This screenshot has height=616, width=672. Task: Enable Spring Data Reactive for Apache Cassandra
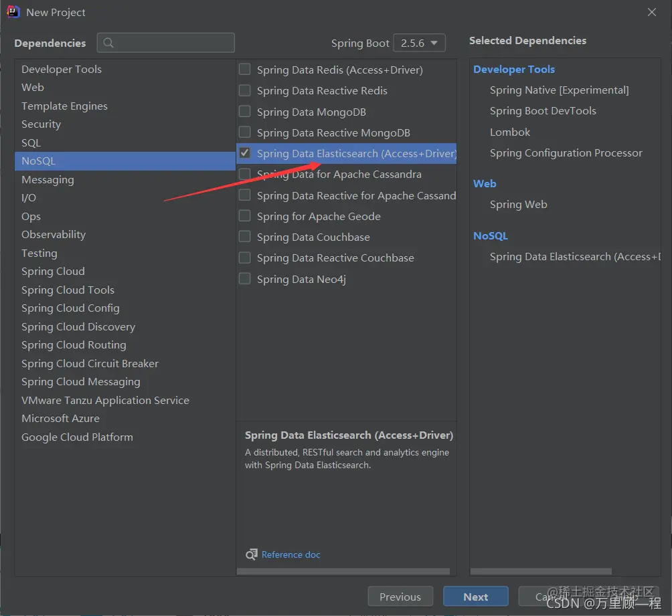click(245, 195)
